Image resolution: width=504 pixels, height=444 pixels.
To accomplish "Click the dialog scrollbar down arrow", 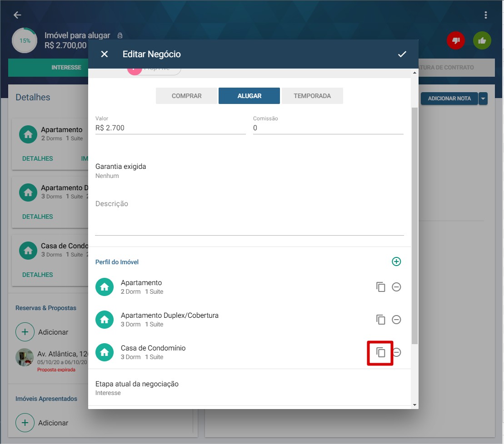I will (414, 405).
